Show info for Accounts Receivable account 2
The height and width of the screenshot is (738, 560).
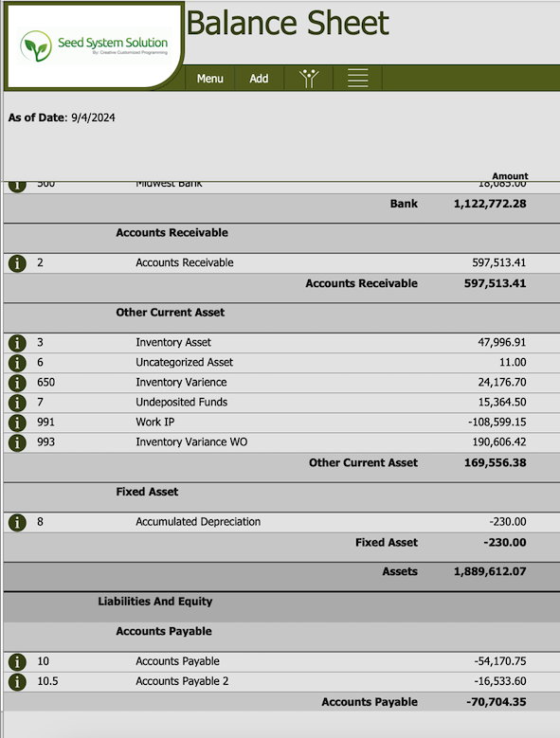pos(17,262)
